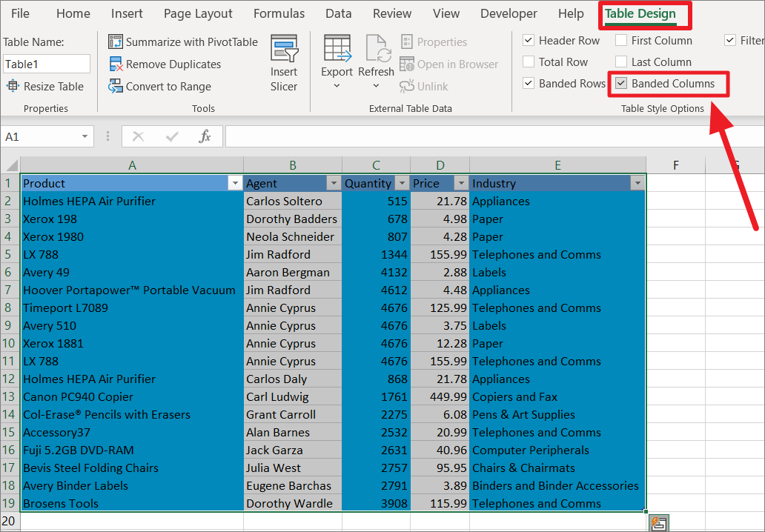This screenshot has width=765, height=532.
Task: Click inside the formula bar
Action: click(494, 136)
